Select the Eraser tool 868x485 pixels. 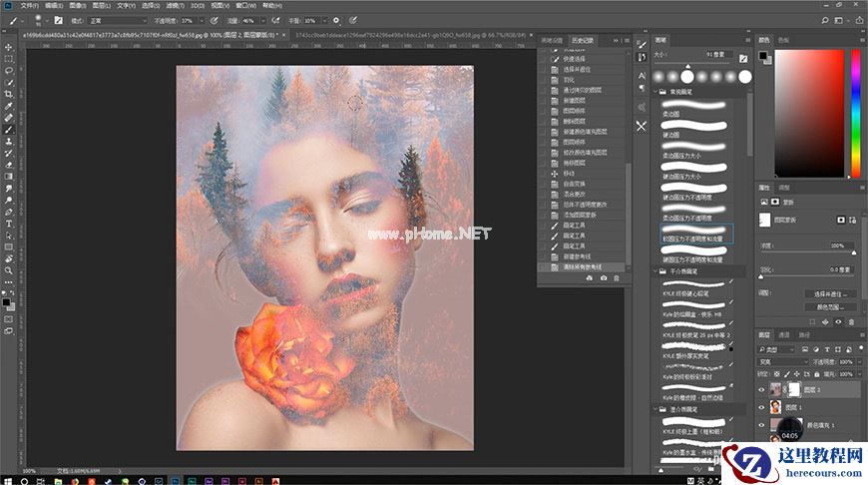click(x=8, y=165)
